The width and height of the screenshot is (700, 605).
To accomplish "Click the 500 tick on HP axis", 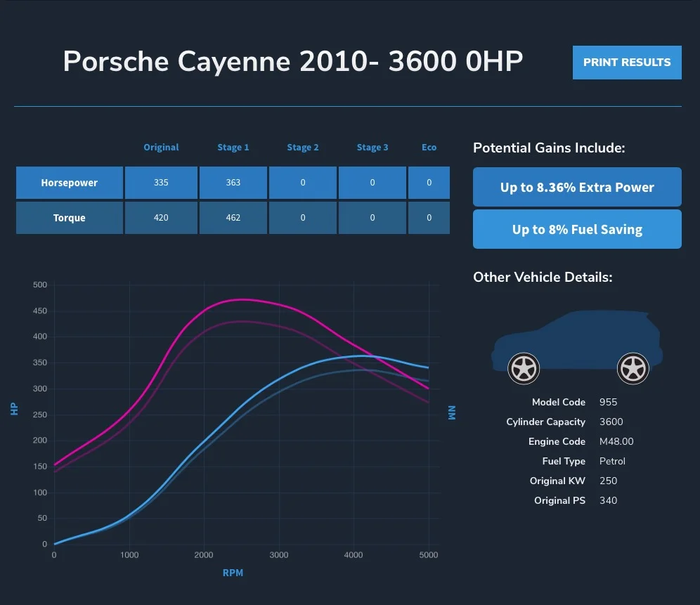I will pyautogui.click(x=40, y=285).
